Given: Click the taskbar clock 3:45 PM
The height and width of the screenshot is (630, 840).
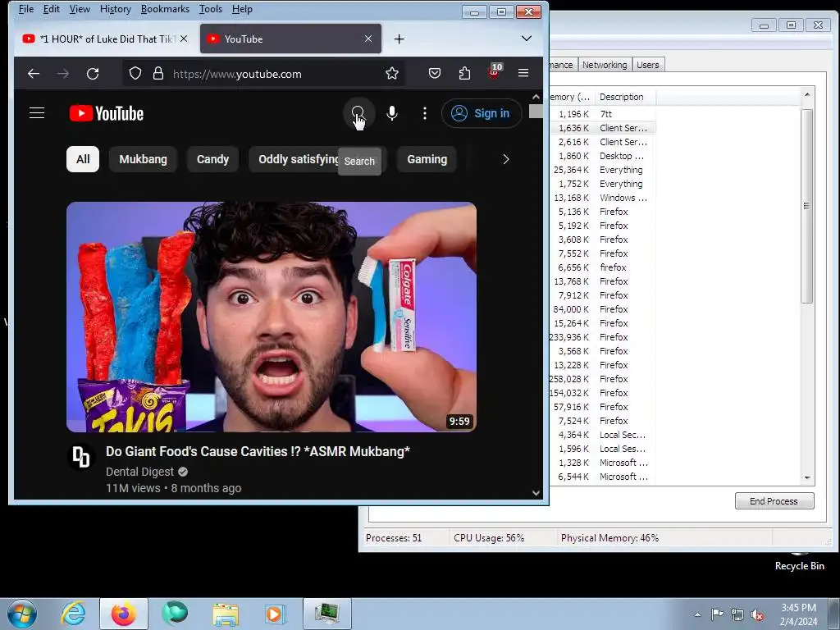Looking at the screenshot, I should coord(798,608).
